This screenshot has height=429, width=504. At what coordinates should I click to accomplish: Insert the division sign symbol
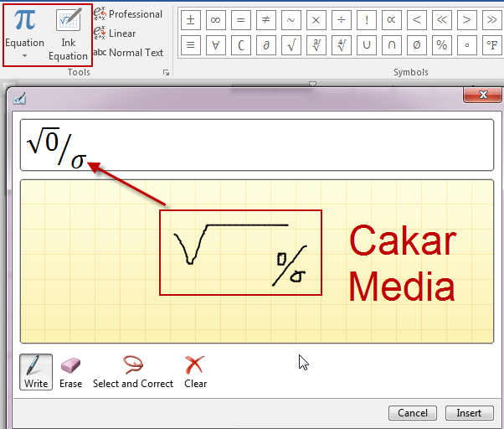click(342, 20)
